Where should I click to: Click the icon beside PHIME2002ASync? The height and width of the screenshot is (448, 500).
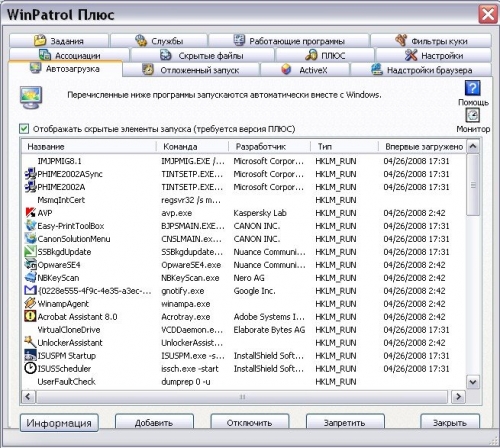tap(30, 174)
